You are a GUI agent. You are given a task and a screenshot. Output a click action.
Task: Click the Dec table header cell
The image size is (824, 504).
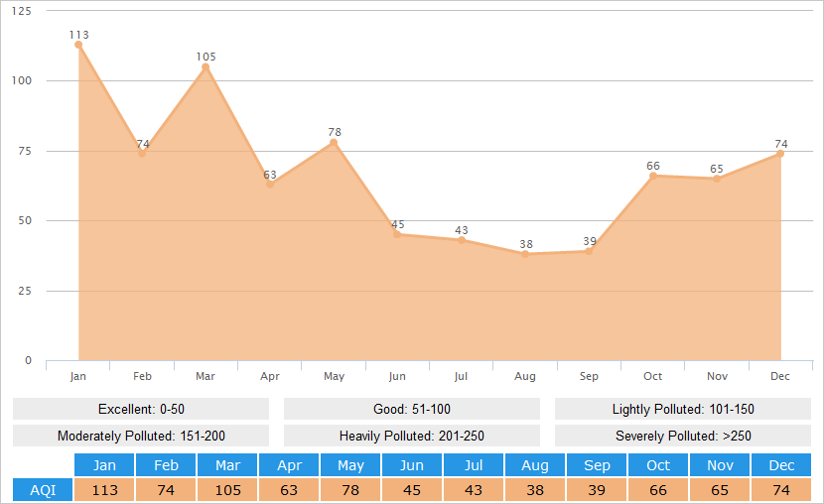[x=781, y=465]
